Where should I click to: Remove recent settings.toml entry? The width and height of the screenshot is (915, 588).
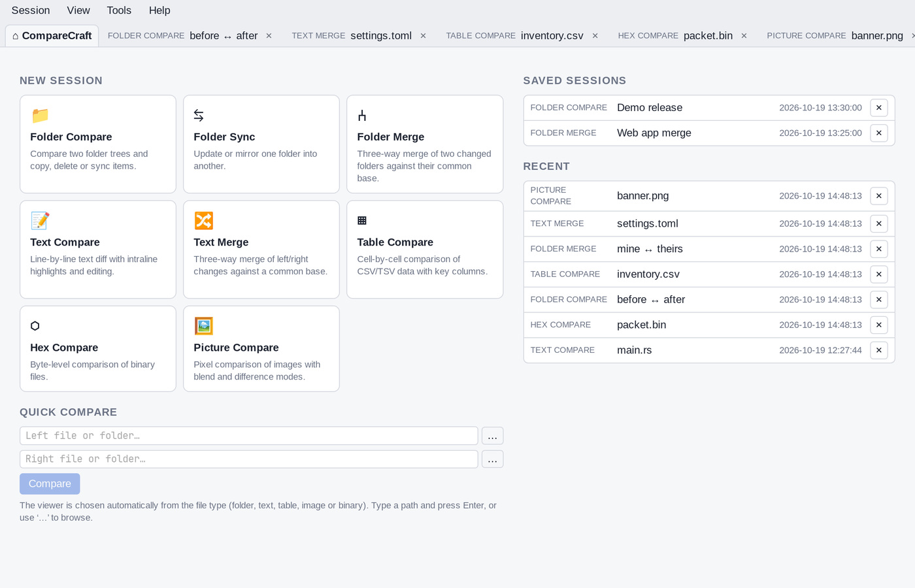(879, 223)
